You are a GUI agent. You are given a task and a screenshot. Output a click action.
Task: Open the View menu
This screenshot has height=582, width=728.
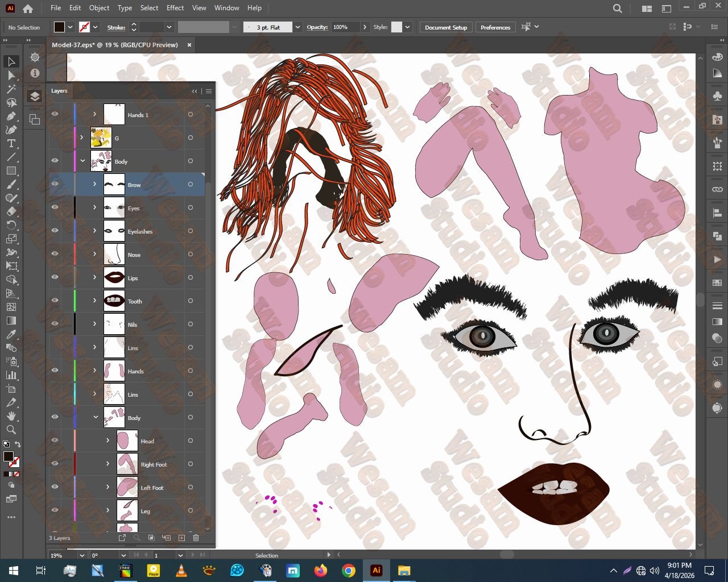[199, 8]
